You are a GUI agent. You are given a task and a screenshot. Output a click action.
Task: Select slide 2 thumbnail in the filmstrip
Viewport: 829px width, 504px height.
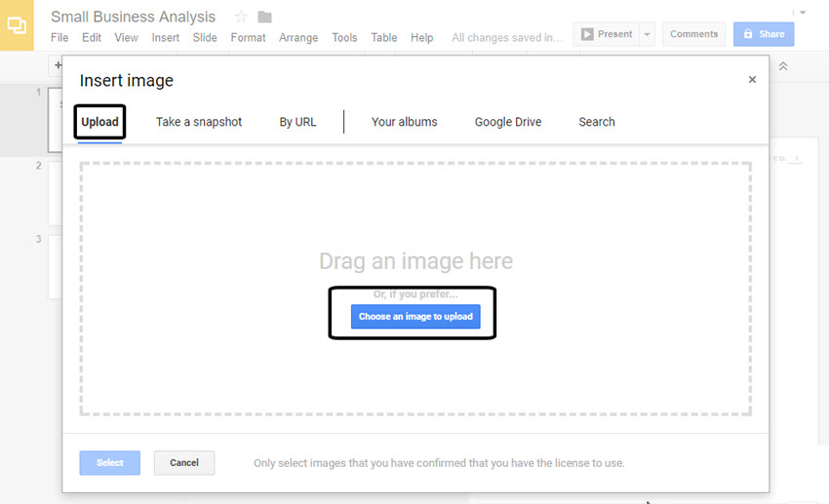[55, 193]
